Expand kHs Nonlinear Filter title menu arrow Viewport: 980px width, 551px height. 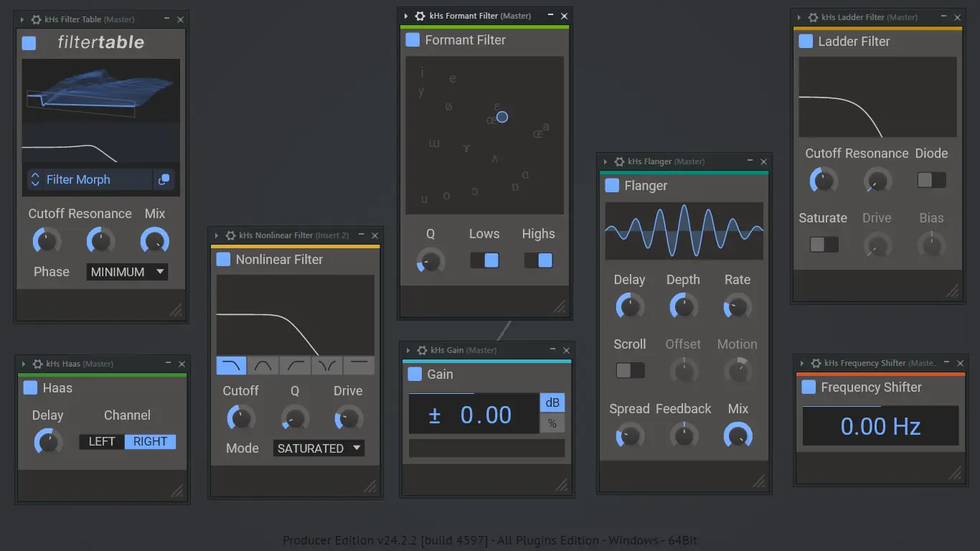click(x=217, y=235)
